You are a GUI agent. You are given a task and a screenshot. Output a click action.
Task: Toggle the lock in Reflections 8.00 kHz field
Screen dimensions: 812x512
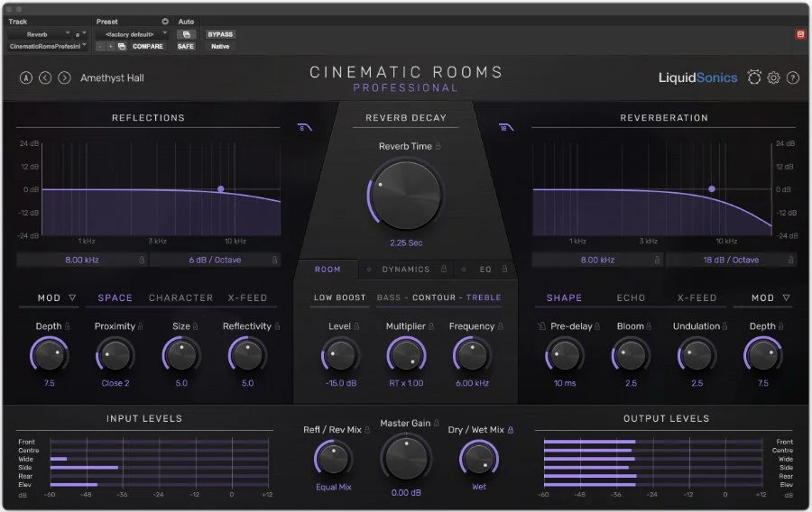point(142,260)
